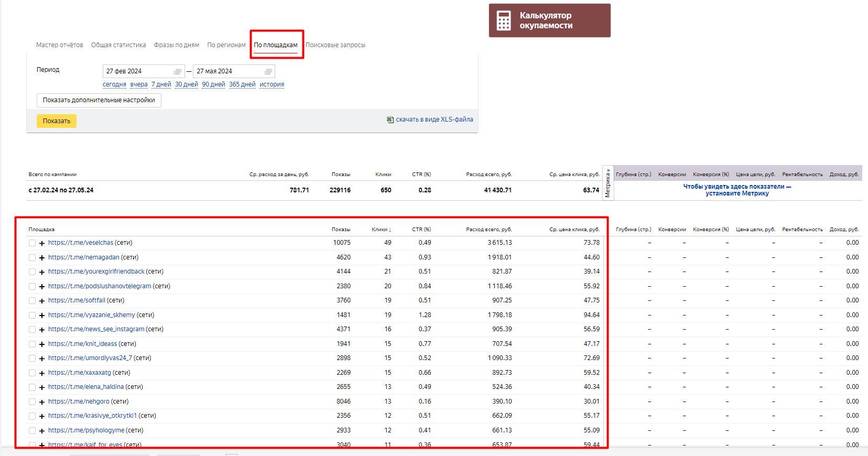
Task: Set period to вчера
Action: [x=139, y=84]
